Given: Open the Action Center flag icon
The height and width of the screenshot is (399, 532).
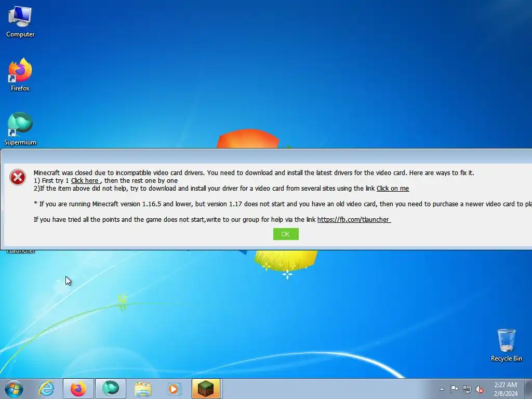Looking at the screenshot, I should 454,389.
